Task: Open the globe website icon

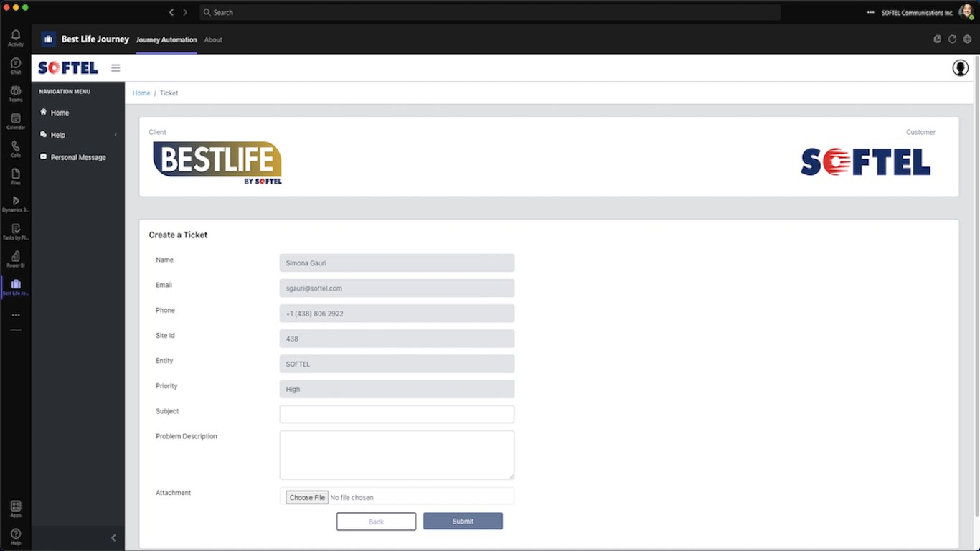Action: click(x=967, y=39)
